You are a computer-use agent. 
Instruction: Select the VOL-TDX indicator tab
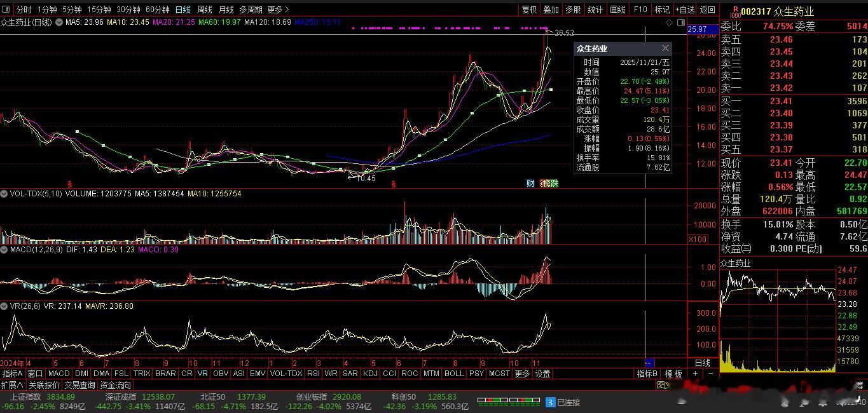coord(286,374)
